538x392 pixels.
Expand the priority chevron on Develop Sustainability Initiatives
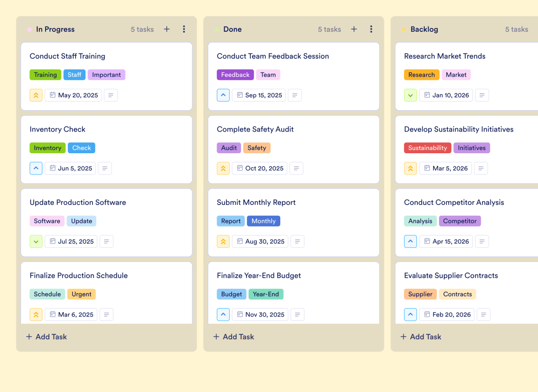(410, 168)
